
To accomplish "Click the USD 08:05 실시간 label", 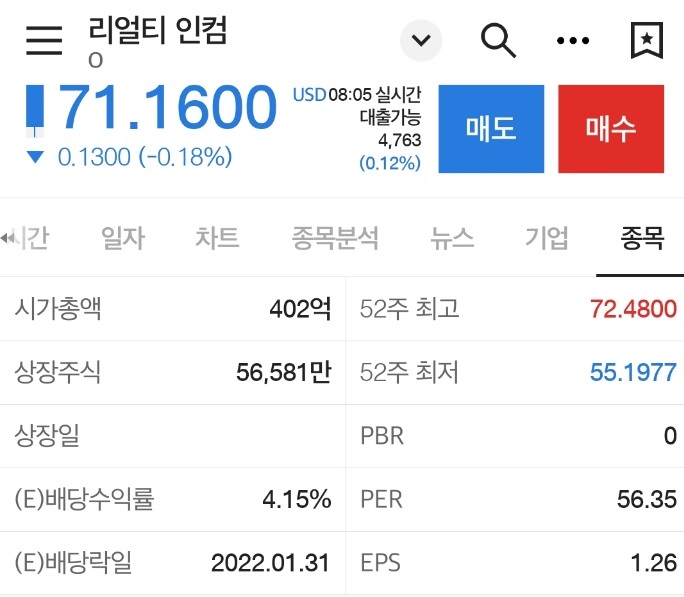I will click(x=357, y=95).
